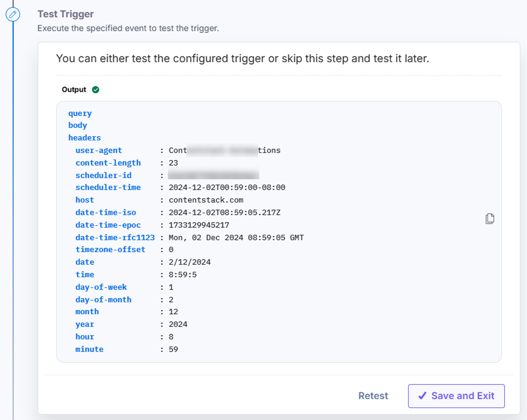Image resolution: width=527 pixels, height=420 pixels.
Task: Select the scheduler-time value text
Action: tap(227, 187)
